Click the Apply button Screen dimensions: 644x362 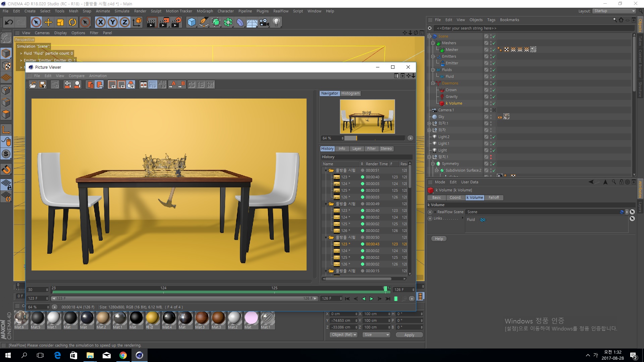(x=409, y=335)
